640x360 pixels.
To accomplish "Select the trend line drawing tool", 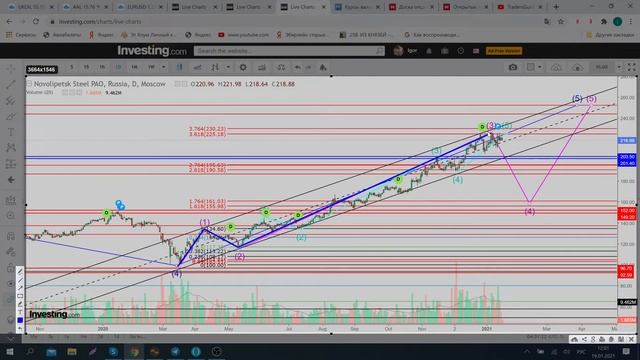I will 11,84.
